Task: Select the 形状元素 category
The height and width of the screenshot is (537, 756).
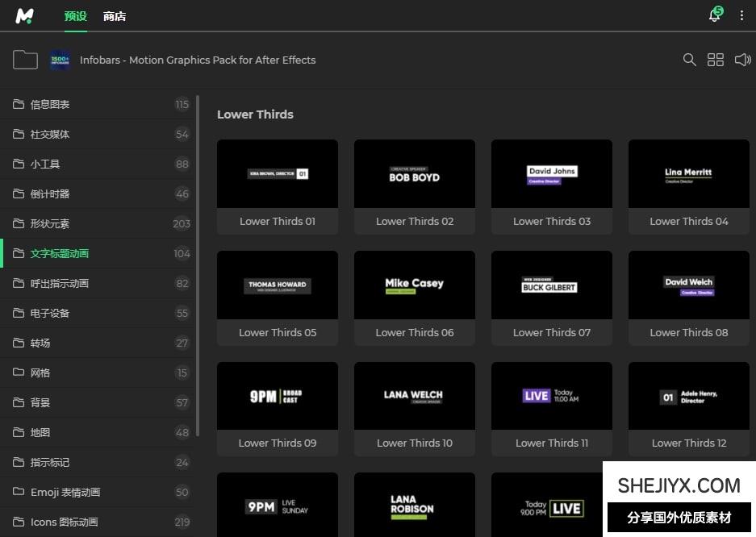Action: [50, 223]
